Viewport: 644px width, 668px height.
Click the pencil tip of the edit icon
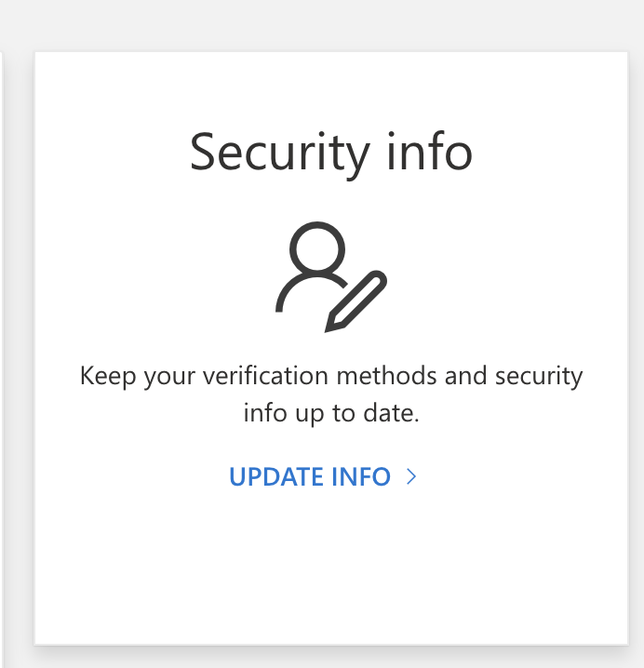(331, 325)
